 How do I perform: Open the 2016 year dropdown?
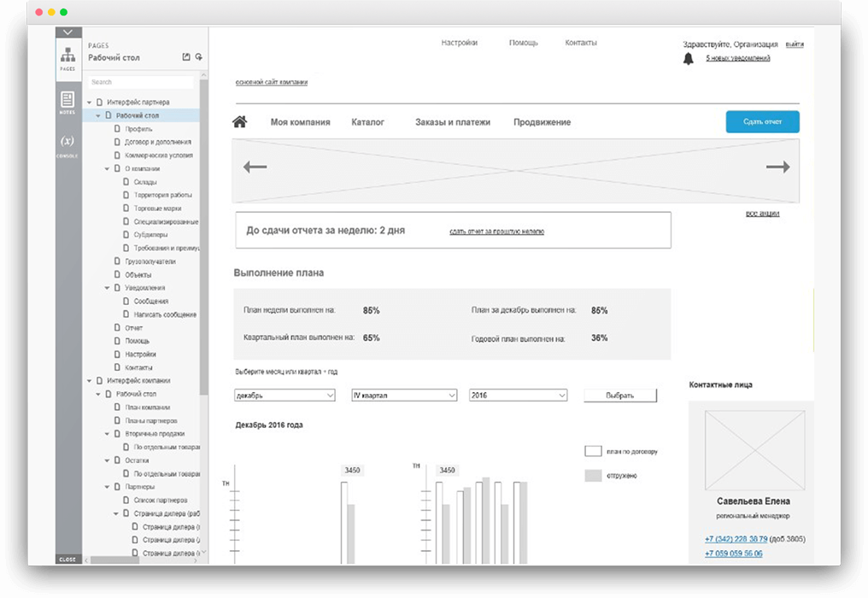coord(518,396)
